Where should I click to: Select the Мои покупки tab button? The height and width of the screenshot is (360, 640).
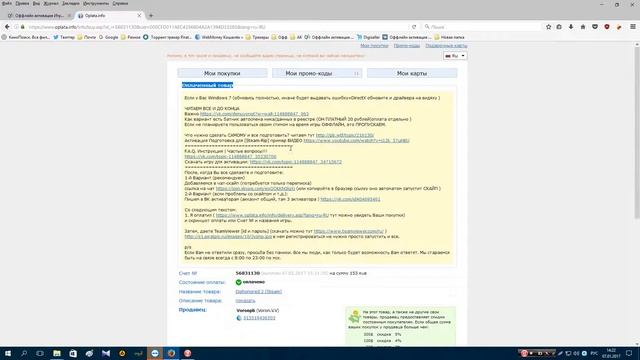[x=222, y=73]
